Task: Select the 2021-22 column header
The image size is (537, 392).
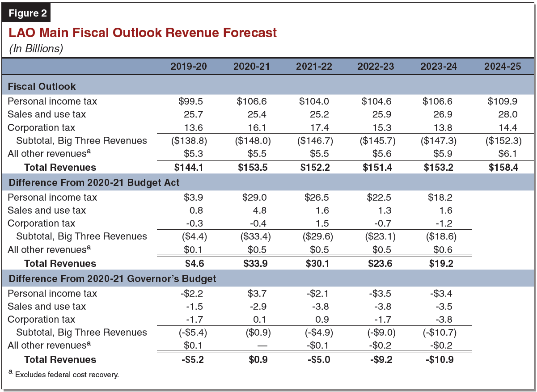Action: pos(314,67)
